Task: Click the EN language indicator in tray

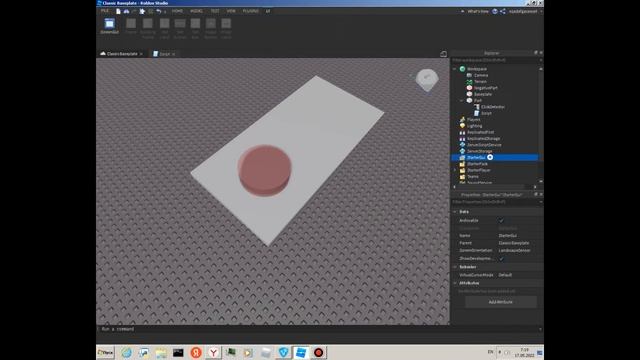Action: tap(490, 352)
